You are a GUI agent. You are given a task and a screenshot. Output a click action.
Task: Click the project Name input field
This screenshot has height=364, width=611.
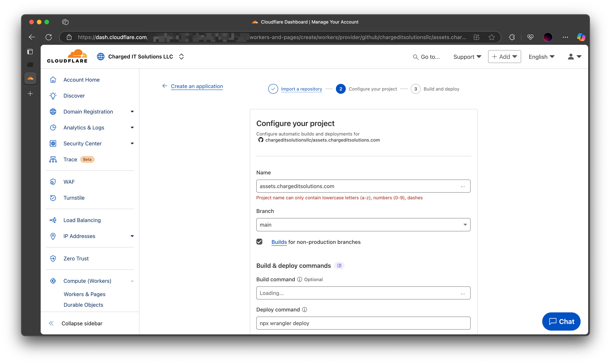pos(358,186)
